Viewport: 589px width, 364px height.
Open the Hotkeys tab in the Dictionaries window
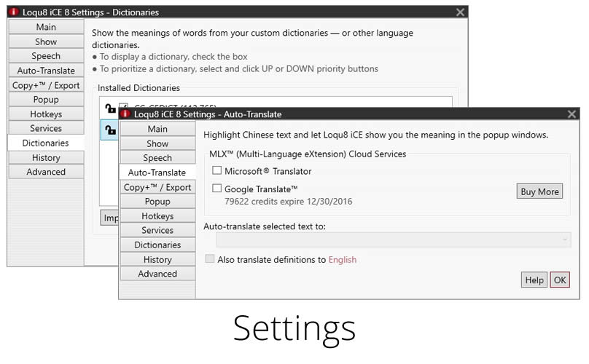46,114
